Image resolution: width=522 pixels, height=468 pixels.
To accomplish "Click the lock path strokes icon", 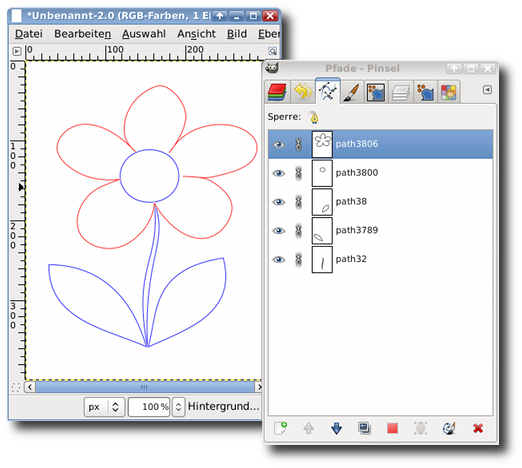I will click(314, 117).
